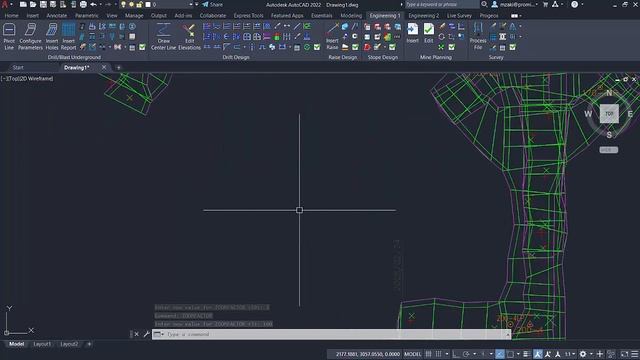Toggle the object snap square button

tap(510, 354)
